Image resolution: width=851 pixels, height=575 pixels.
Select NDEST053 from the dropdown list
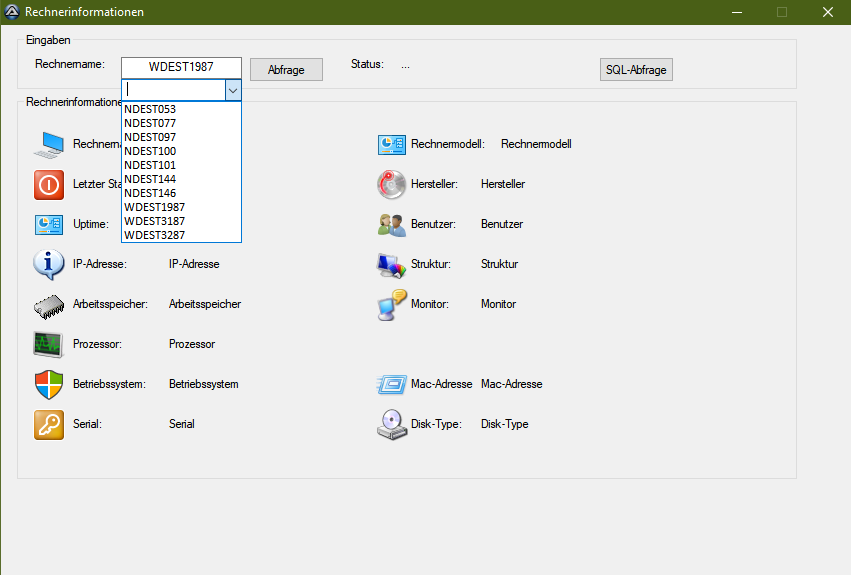(x=150, y=109)
